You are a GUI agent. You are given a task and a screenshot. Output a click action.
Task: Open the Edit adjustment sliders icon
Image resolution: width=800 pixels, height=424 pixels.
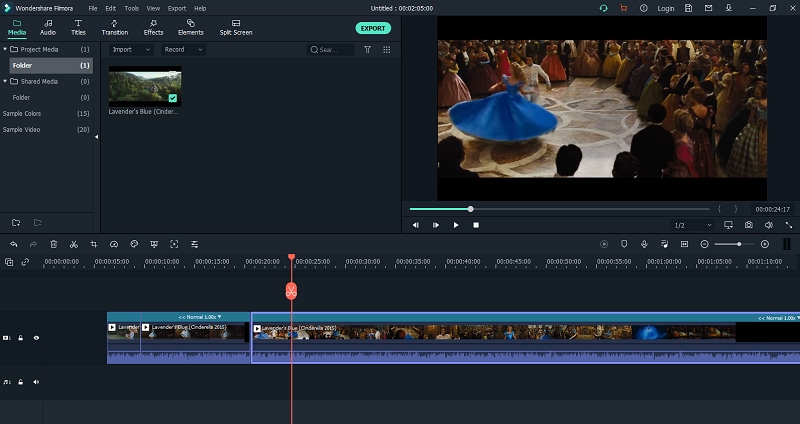coord(194,244)
